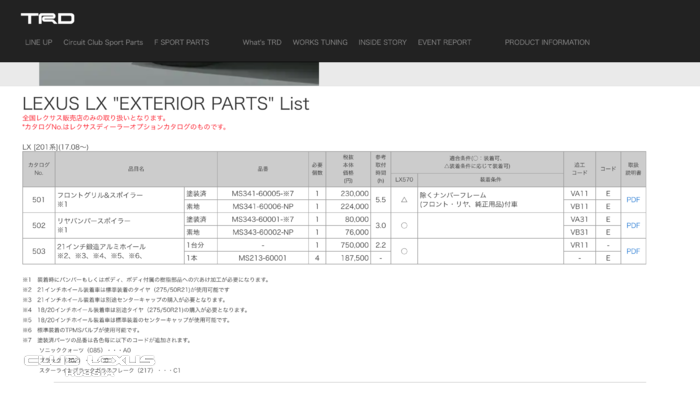The height and width of the screenshot is (400, 700).
Task: Open PDF for item 501 front grille
Action: tap(632, 200)
